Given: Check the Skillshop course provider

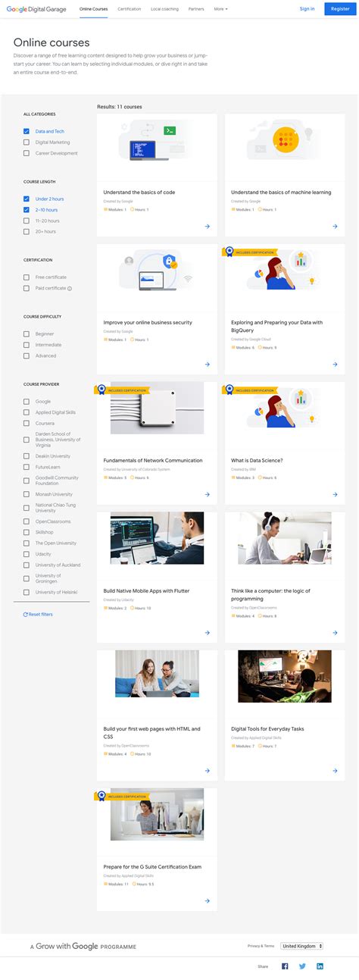Looking at the screenshot, I should pyautogui.click(x=27, y=532).
